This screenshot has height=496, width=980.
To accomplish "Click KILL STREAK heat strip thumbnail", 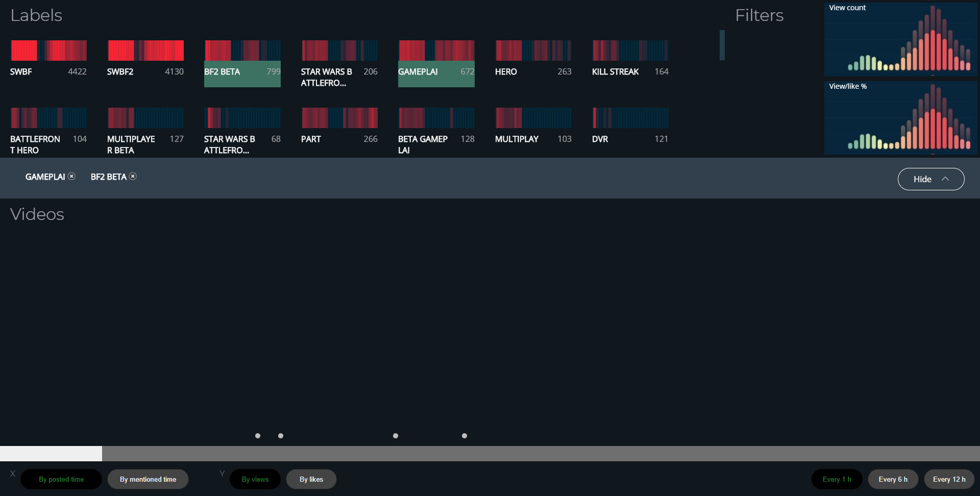I will [x=630, y=51].
